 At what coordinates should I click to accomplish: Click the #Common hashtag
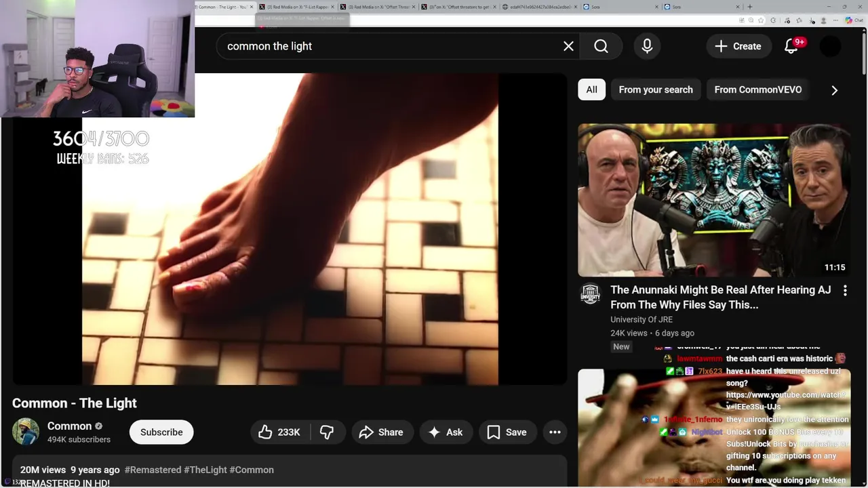(x=252, y=470)
